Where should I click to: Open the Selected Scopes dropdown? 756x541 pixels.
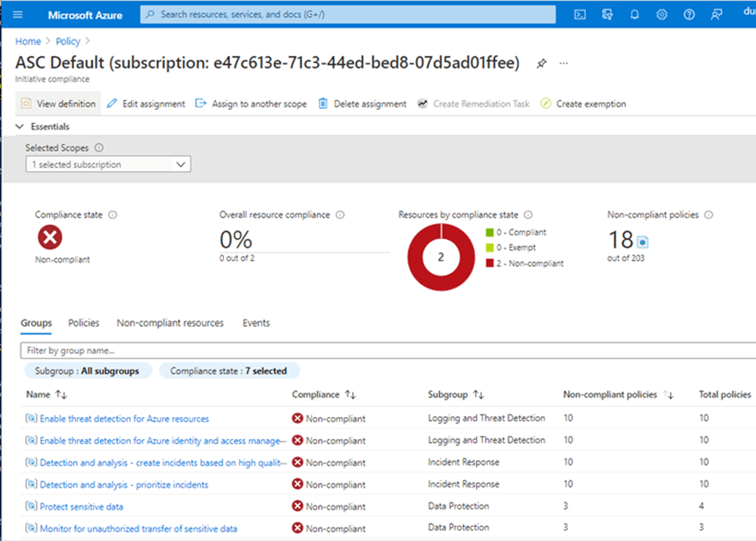pos(108,164)
